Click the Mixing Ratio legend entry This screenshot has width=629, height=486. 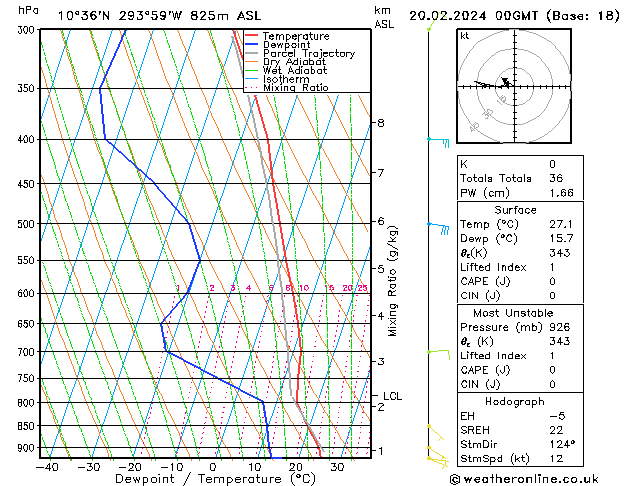(295, 88)
